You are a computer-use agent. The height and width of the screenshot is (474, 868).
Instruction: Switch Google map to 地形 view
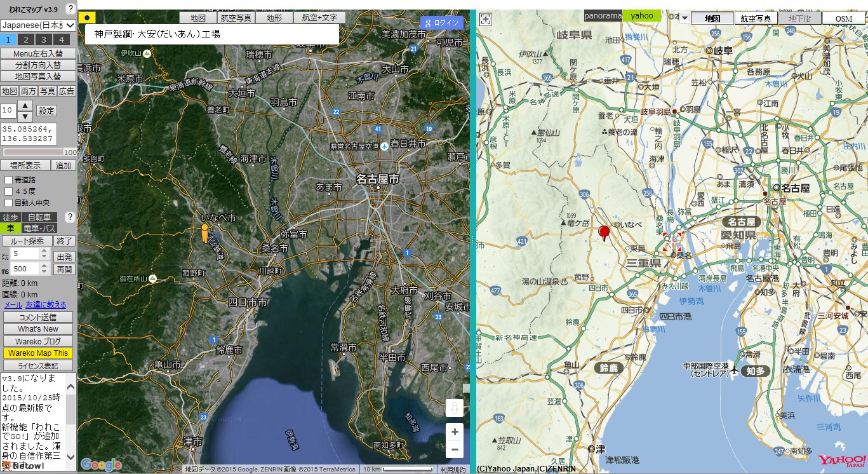click(x=274, y=18)
